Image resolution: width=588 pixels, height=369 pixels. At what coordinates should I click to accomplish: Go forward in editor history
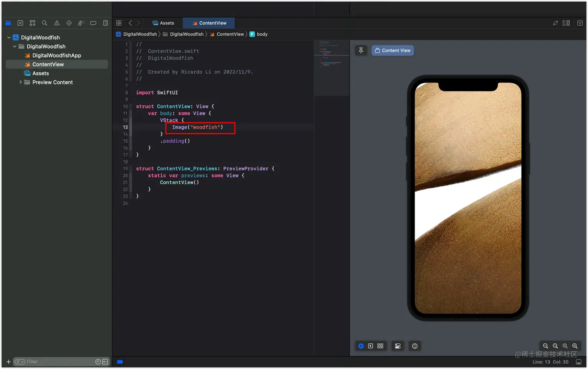138,23
